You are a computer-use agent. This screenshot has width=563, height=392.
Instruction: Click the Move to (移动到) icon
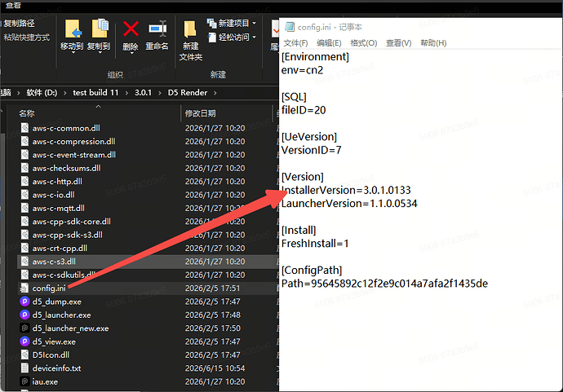coord(73,29)
